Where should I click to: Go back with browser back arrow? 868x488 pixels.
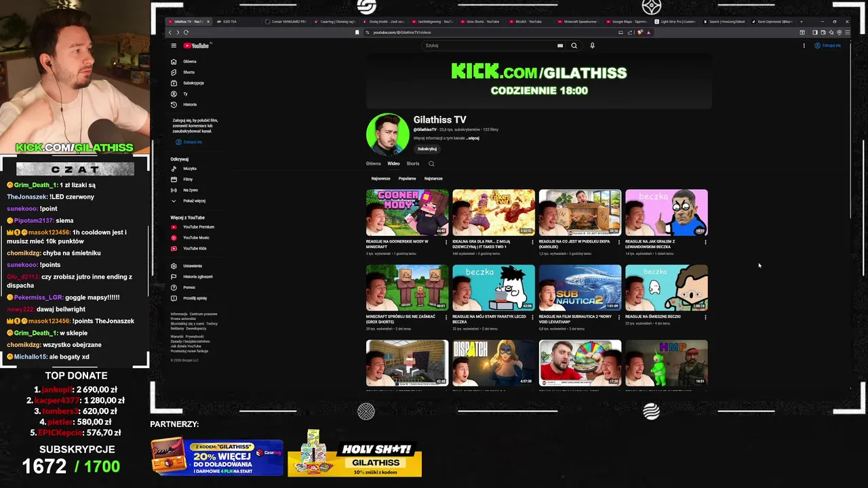tap(170, 32)
